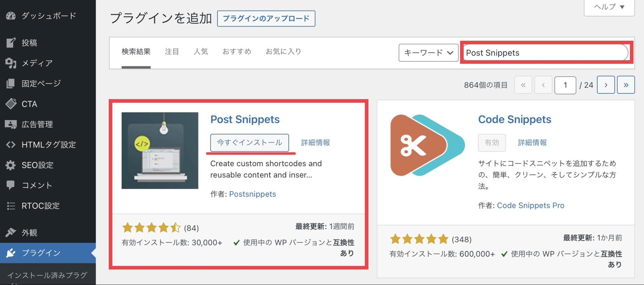Click 最終更新: 1か月前 text
The width and height of the screenshot is (644, 285).
pyautogui.click(x=592, y=238)
